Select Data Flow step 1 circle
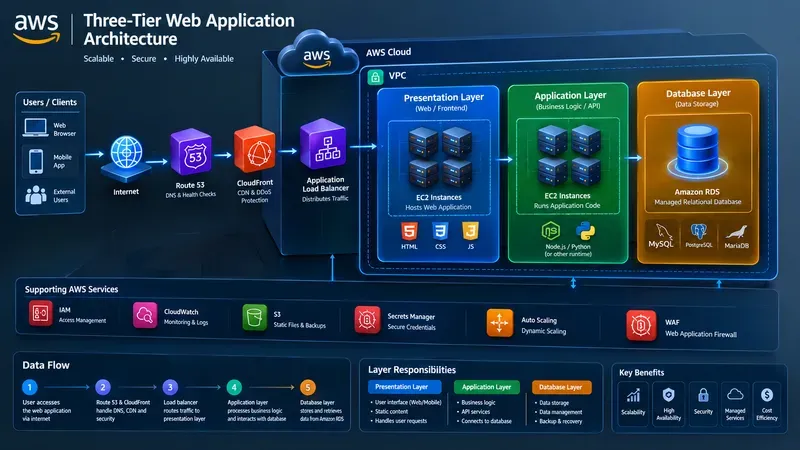Viewport: 800px width, 450px height. pyautogui.click(x=30, y=387)
